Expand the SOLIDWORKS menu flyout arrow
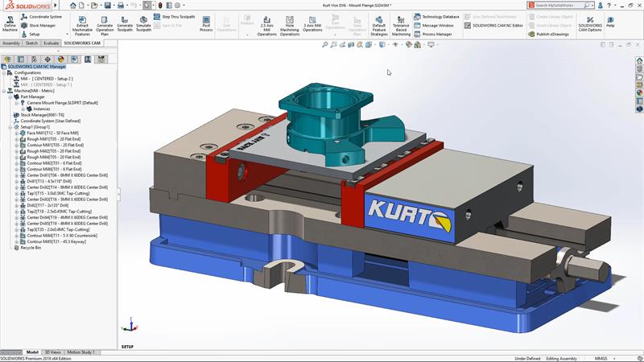Viewport: 644px width, 362px height. tap(56, 6)
